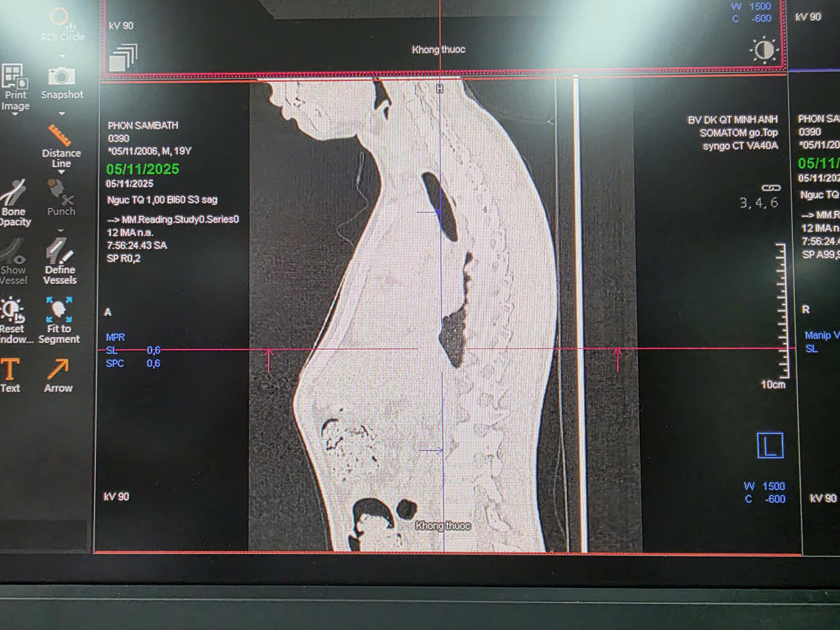The width and height of the screenshot is (840, 630).
Task: Click the Define Vessels tool
Action: point(59,251)
